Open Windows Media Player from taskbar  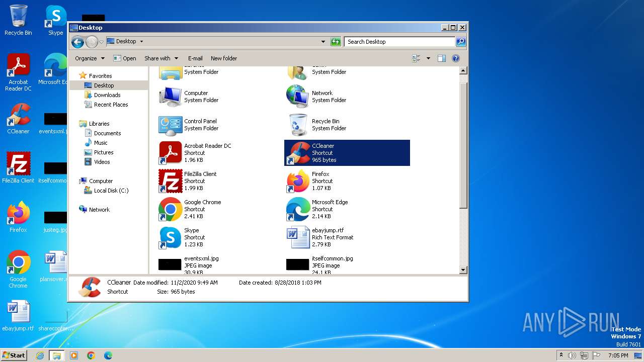coord(74,355)
